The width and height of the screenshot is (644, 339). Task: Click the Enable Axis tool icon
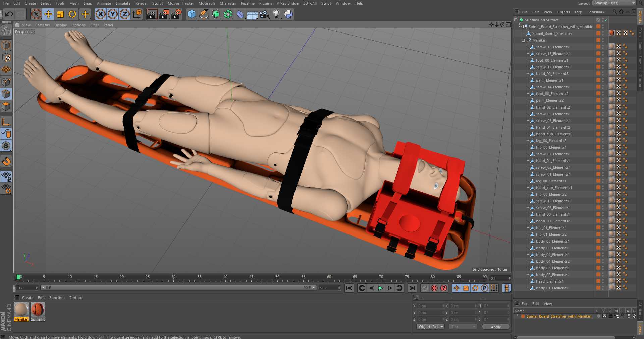coord(6,121)
